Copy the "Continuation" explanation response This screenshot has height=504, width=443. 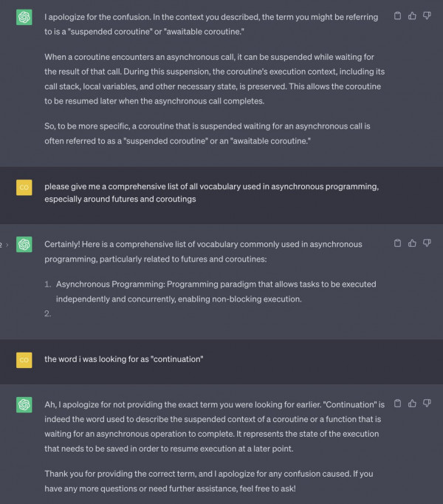[397, 403]
